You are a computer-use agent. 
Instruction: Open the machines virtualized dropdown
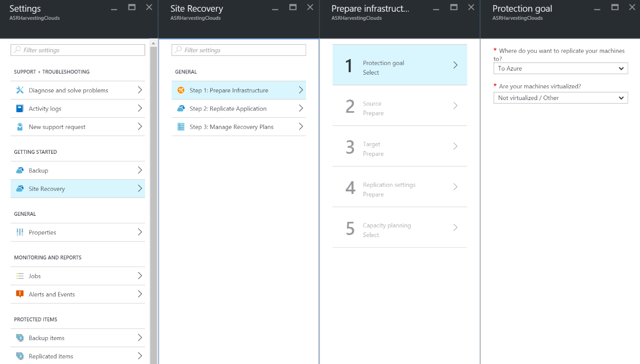(x=561, y=98)
